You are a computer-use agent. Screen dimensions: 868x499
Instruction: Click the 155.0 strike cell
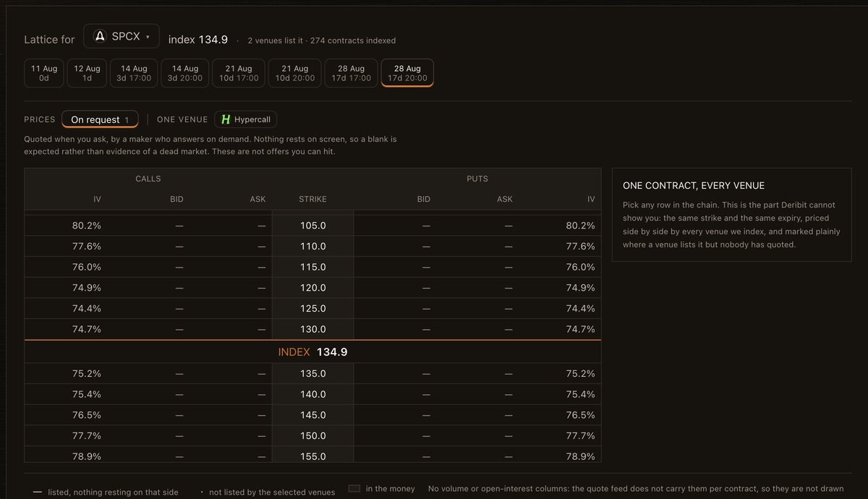pos(313,456)
